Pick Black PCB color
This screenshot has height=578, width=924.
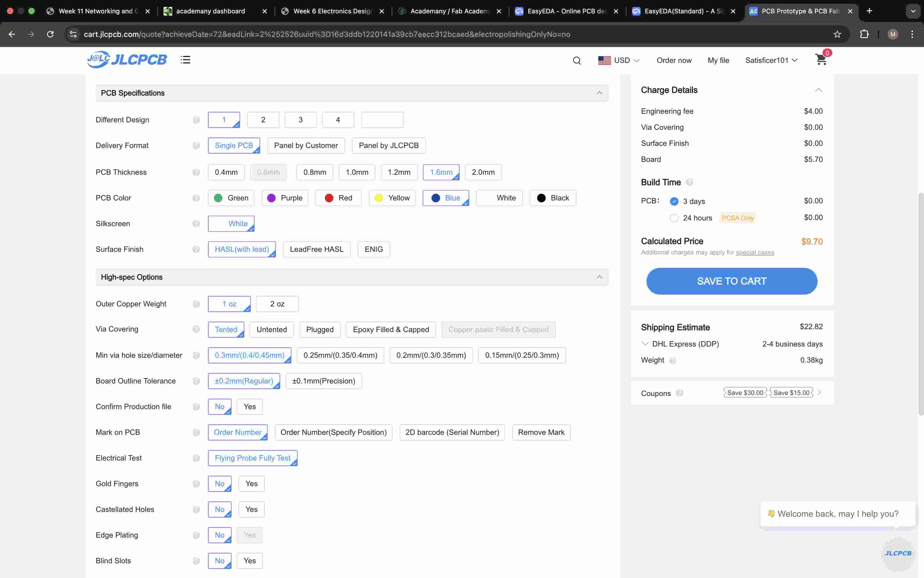coord(553,198)
